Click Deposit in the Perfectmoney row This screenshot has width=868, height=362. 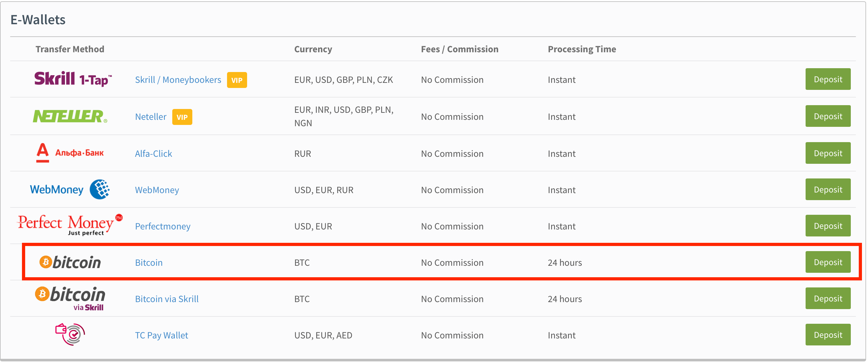pyautogui.click(x=828, y=226)
